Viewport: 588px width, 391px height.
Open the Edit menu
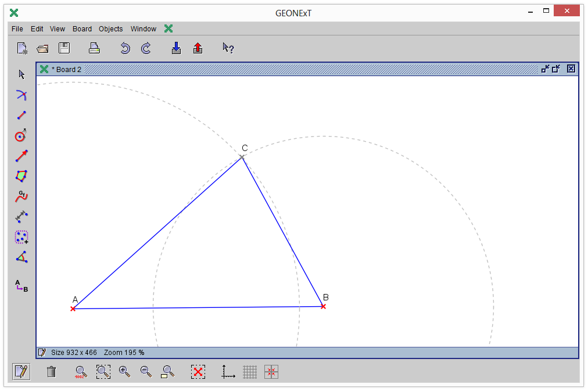pyautogui.click(x=37, y=29)
